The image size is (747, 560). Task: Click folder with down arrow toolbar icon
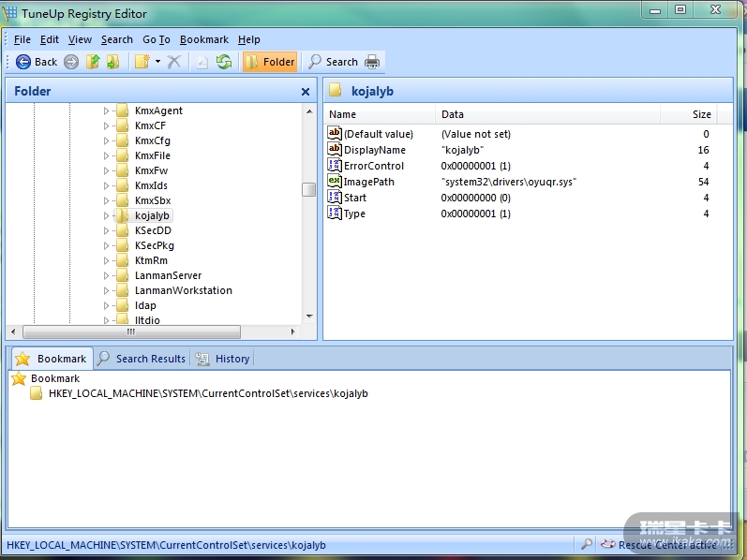112,62
